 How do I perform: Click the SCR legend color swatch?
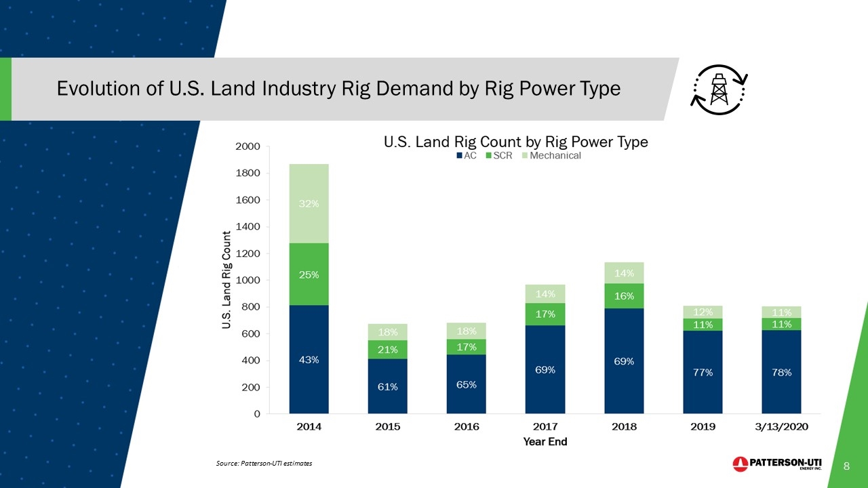pyautogui.click(x=489, y=156)
